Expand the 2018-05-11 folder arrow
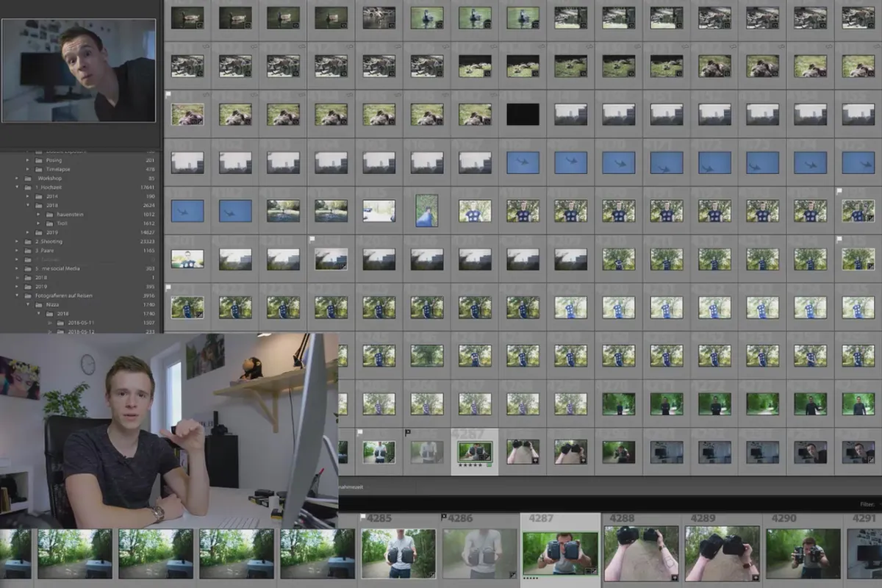The width and height of the screenshot is (882, 588). pos(50,323)
